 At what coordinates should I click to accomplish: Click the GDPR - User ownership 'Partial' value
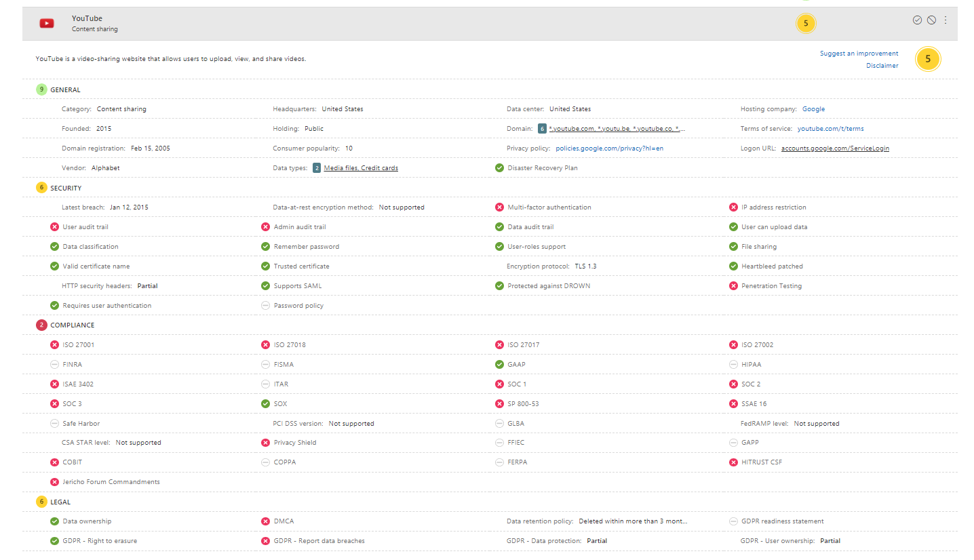tap(830, 541)
